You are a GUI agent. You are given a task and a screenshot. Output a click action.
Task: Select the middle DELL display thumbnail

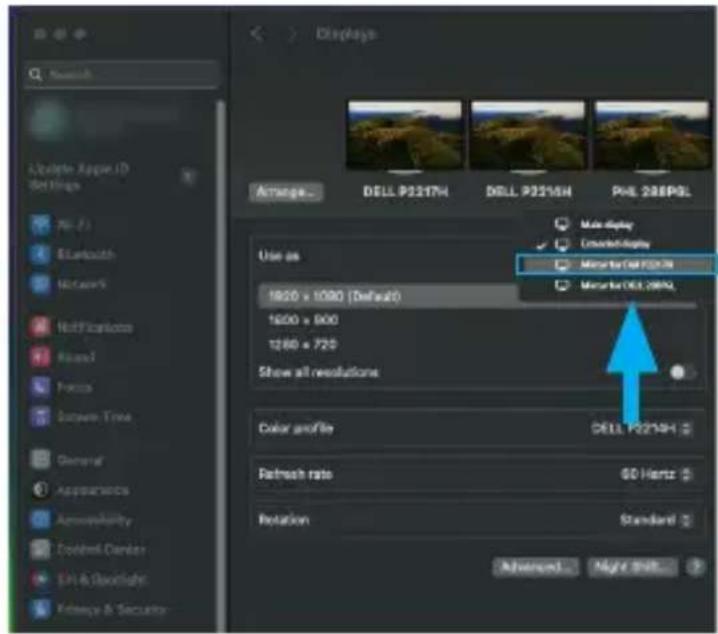pos(528,136)
